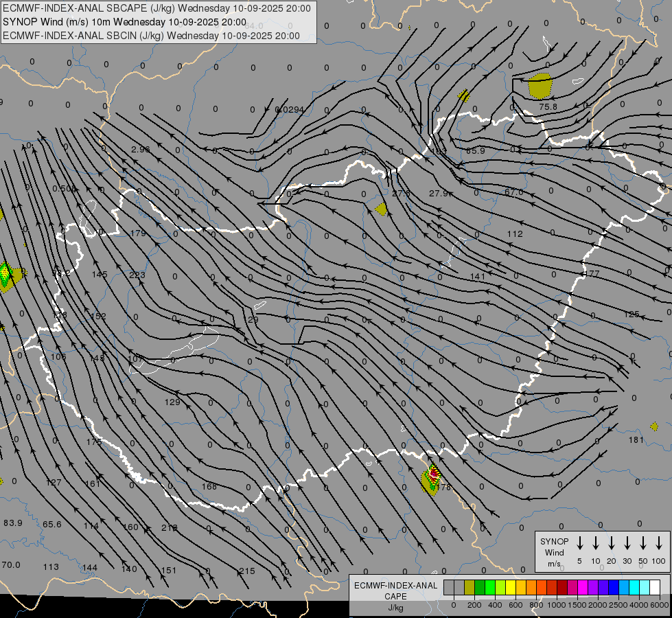Viewport: 672px width, 618px height.
Task: Click the 141 value on the map
Action: 478,277
